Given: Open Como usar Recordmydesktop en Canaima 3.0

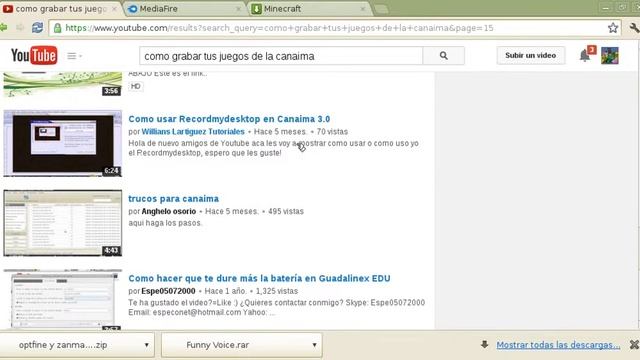Looking at the screenshot, I should pyautogui.click(x=229, y=119).
